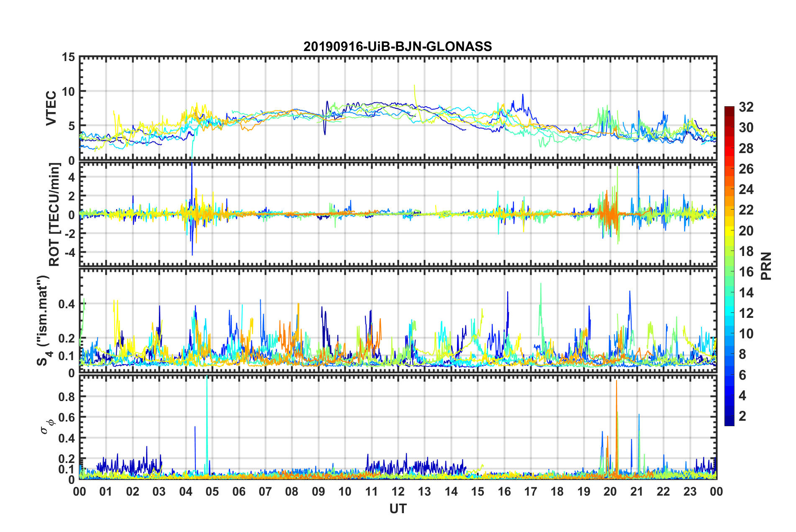The height and width of the screenshot is (532, 796).
Task: Select the UT hour tick 21
Action: pos(637,491)
